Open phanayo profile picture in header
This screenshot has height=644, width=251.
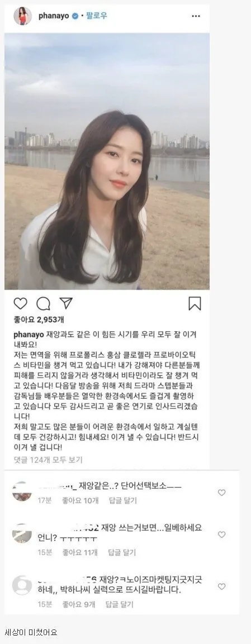(22, 16)
